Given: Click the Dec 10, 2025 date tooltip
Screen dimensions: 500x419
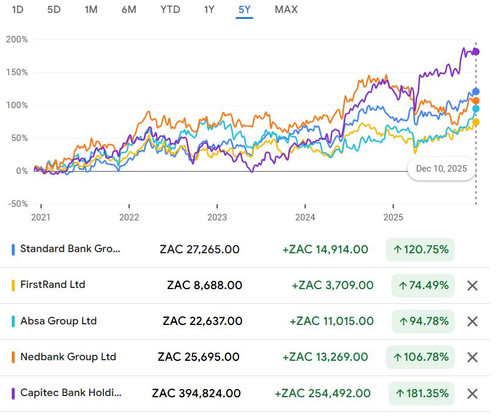Looking at the screenshot, I should (441, 169).
